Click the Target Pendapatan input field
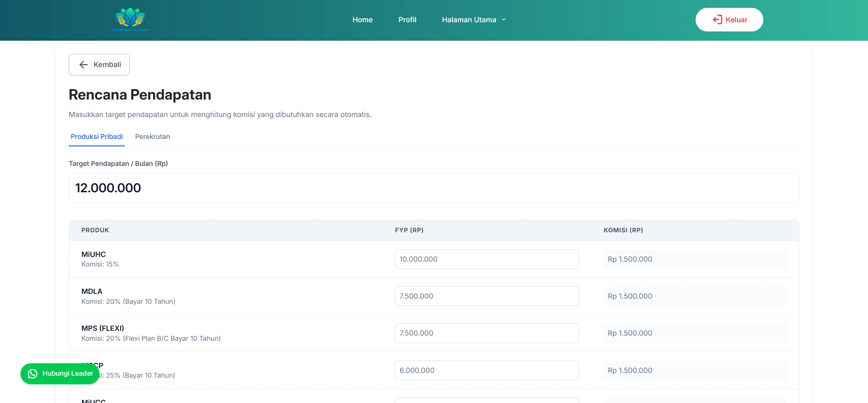868x403 pixels. click(434, 188)
